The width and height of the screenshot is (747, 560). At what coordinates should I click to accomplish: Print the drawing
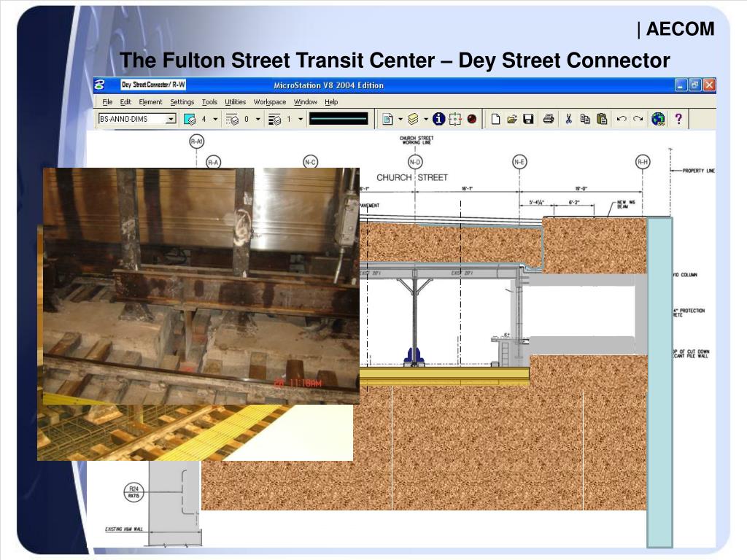tap(549, 119)
